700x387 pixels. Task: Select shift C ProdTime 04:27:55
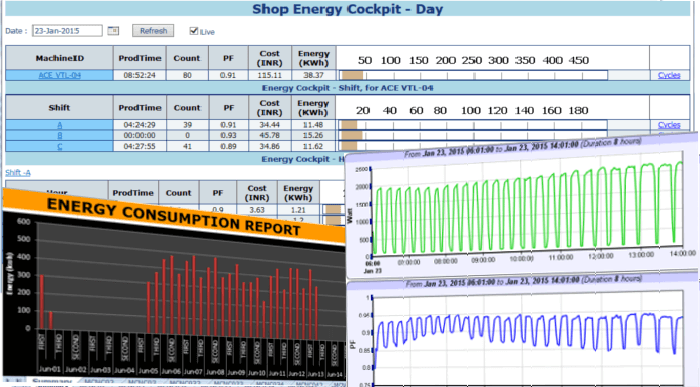tap(139, 146)
